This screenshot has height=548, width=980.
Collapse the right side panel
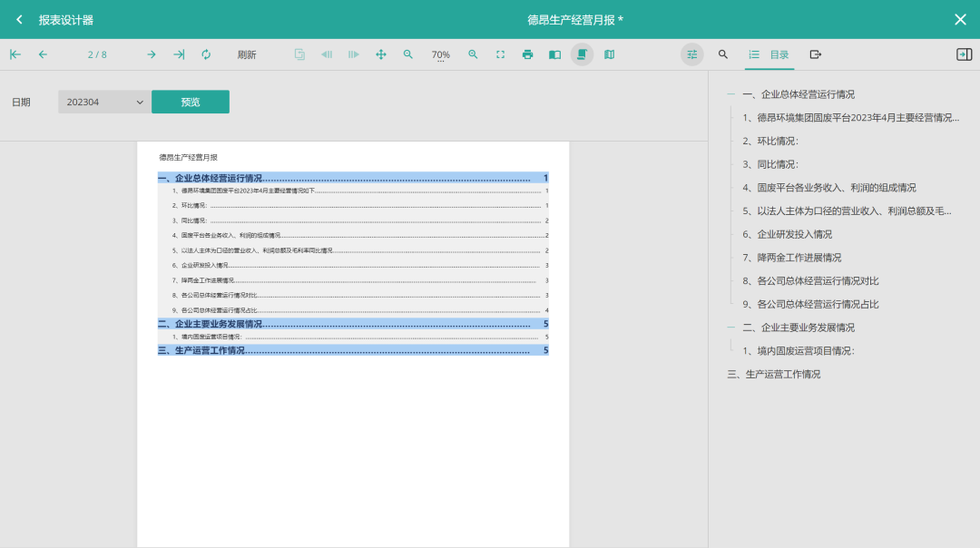964,54
